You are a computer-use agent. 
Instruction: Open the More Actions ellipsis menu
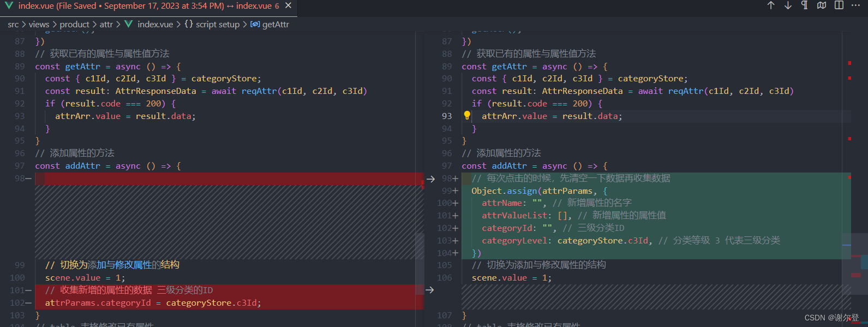click(x=855, y=5)
